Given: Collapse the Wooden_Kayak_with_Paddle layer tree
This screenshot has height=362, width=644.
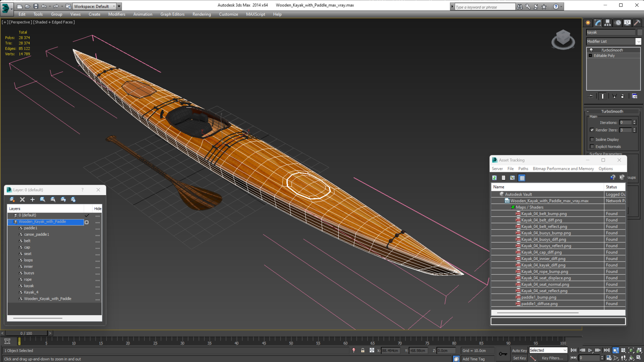Looking at the screenshot, I should 10,221.
